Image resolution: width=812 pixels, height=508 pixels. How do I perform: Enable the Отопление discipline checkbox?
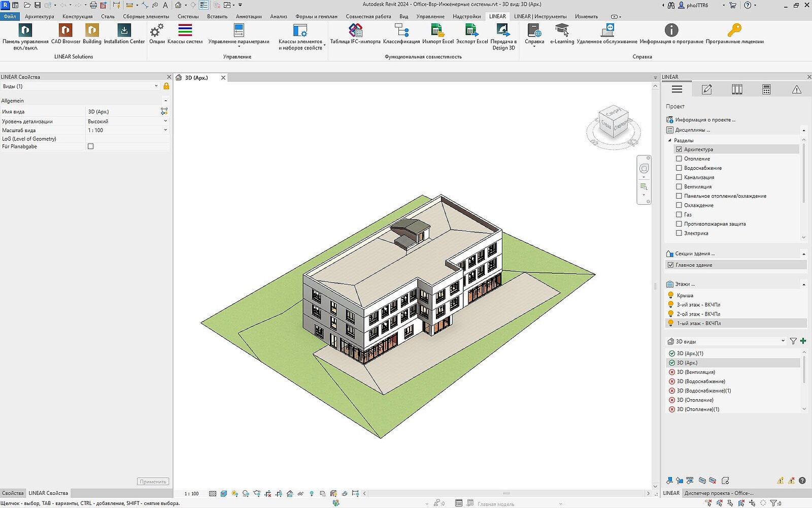(x=679, y=159)
